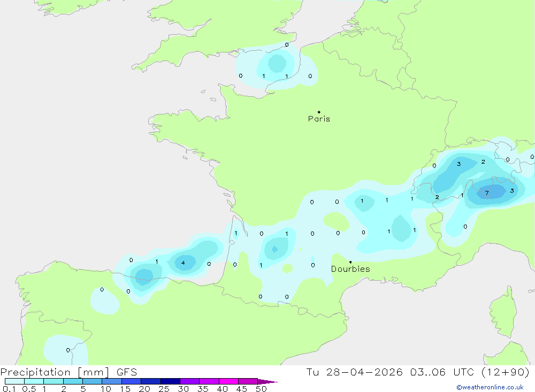Screen dimensions: 535x392
Task: Open the weatheronline.co.uk copyright link
Action: point(490,387)
